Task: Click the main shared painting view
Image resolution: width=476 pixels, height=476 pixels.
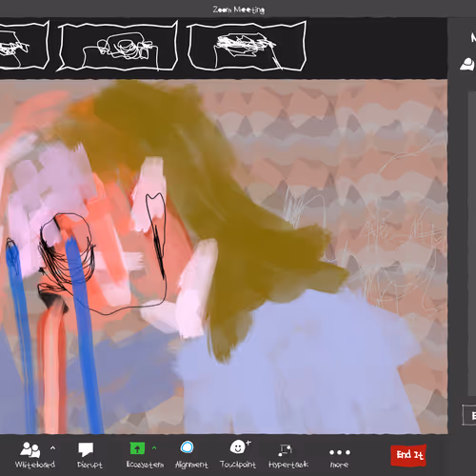Action: [224, 257]
